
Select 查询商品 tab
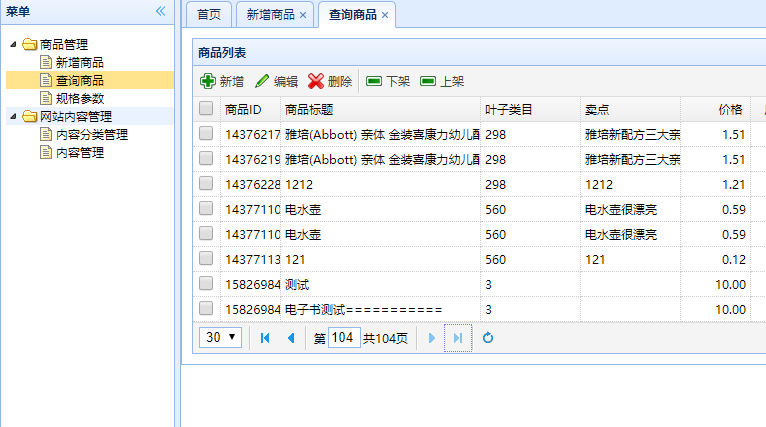pyautogui.click(x=353, y=15)
